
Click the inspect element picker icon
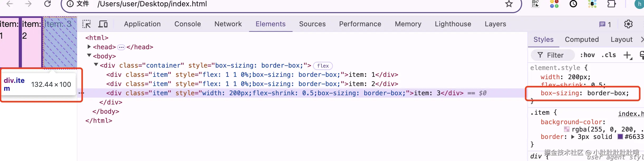click(x=86, y=24)
